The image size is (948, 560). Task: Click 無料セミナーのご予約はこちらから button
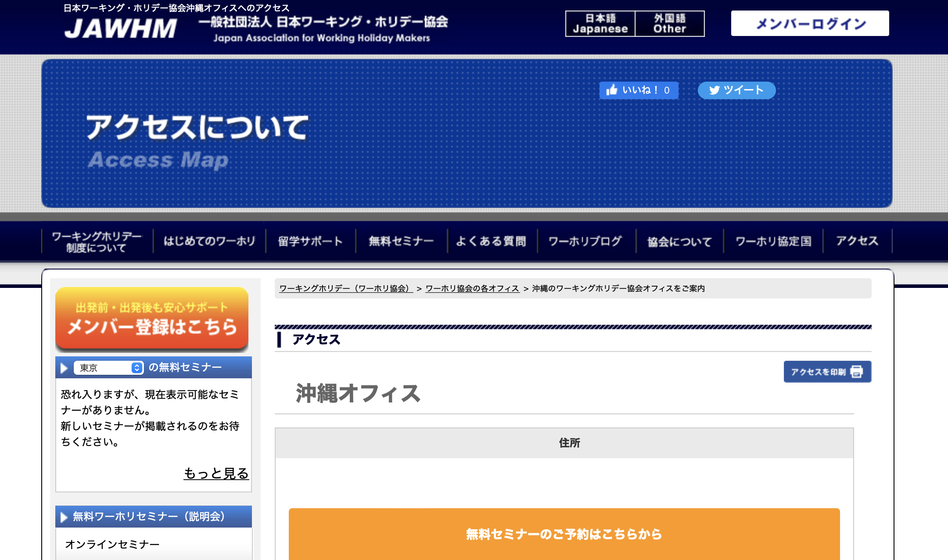click(x=564, y=534)
